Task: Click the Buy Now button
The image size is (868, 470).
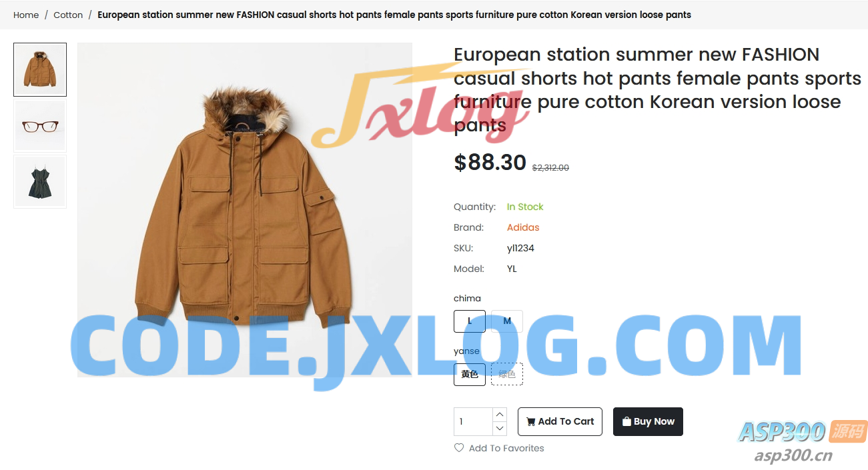Action: [x=648, y=421]
